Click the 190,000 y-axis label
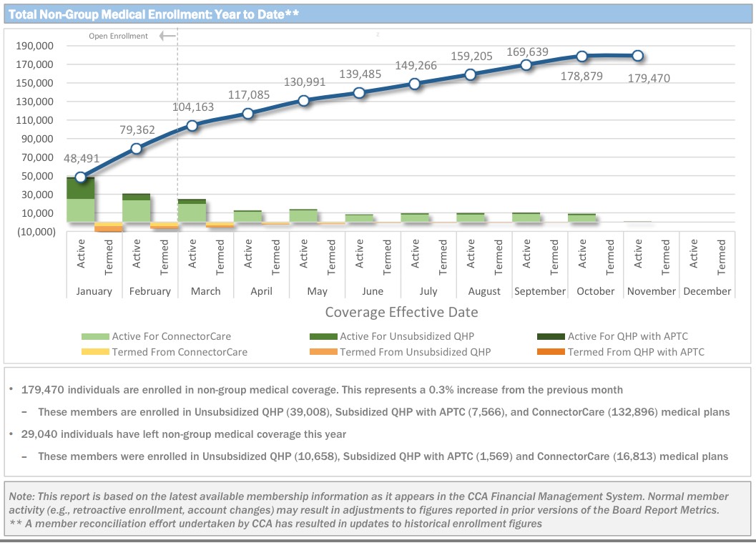The height and width of the screenshot is (548, 756). point(34,46)
